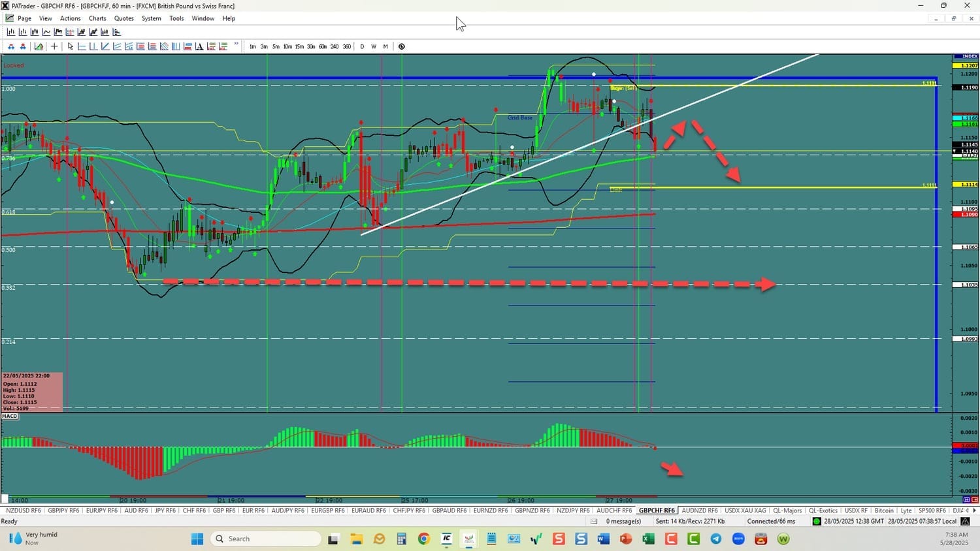The height and width of the screenshot is (551, 980).
Task: Open Microsoft Word from the taskbar
Action: (x=603, y=539)
